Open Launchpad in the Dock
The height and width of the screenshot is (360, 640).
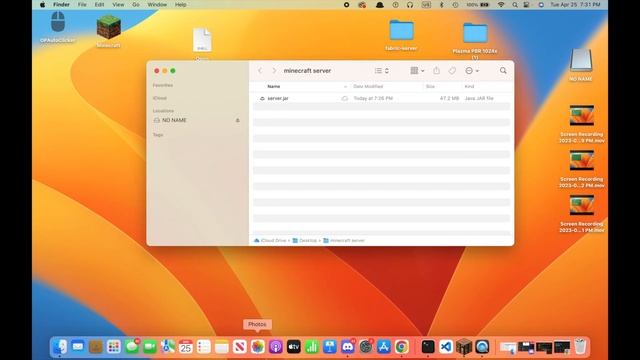tap(114, 347)
